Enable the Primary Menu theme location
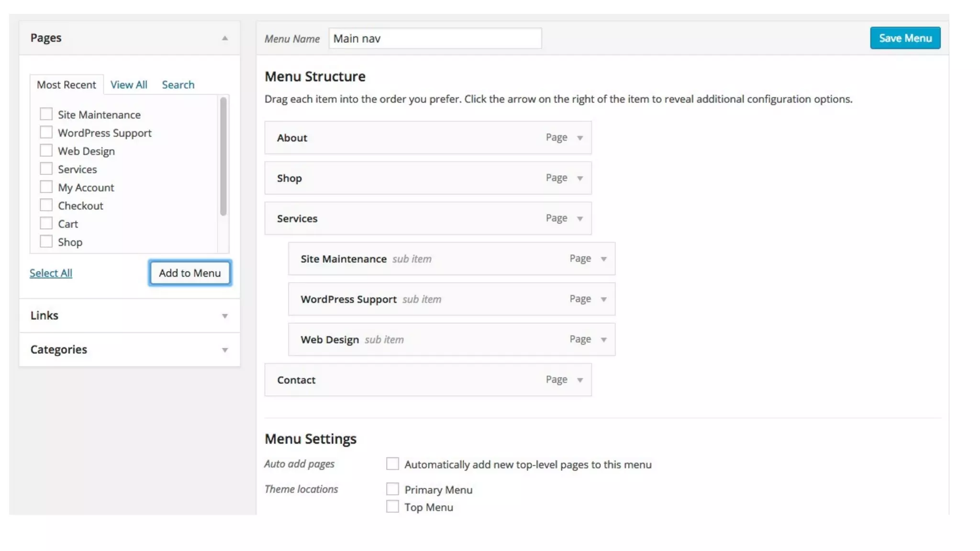The width and height of the screenshot is (980, 551). pyautogui.click(x=392, y=489)
